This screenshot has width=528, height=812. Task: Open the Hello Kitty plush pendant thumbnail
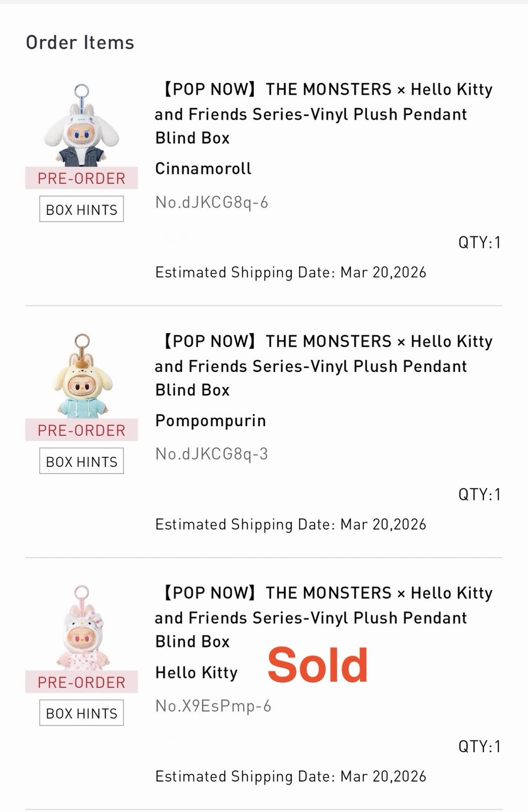pyautogui.click(x=81, y=629)
